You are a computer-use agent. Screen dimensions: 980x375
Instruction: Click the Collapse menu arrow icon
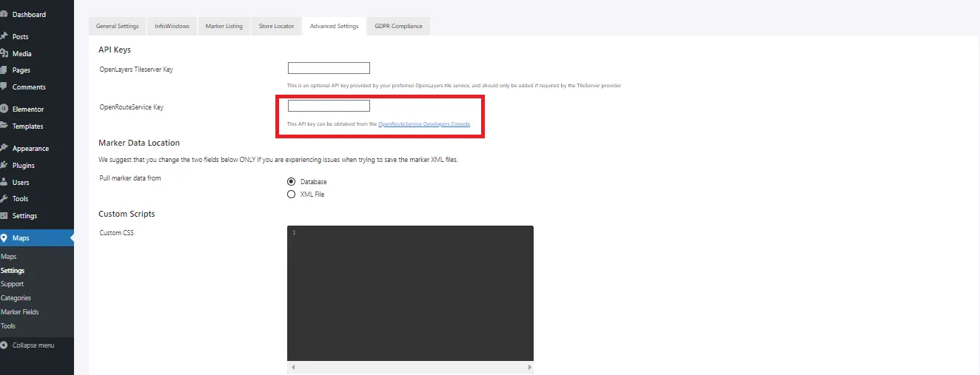4,345
